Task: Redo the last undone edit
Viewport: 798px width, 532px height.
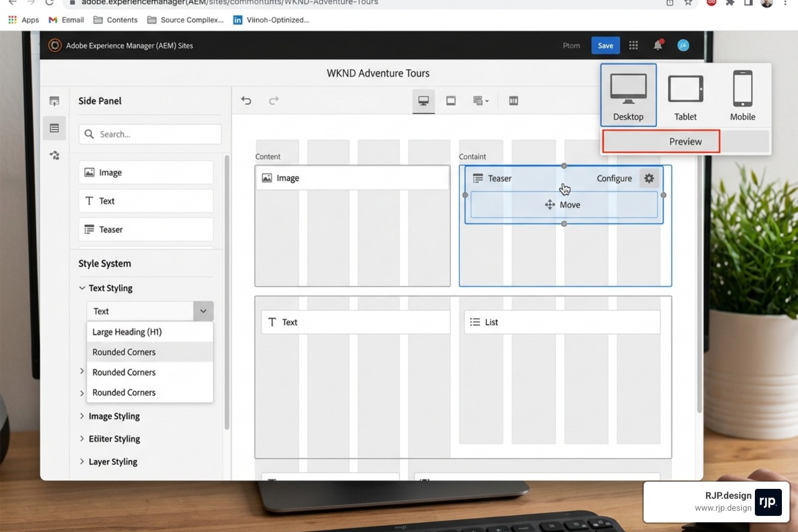Action: click(x=274, y=100)
